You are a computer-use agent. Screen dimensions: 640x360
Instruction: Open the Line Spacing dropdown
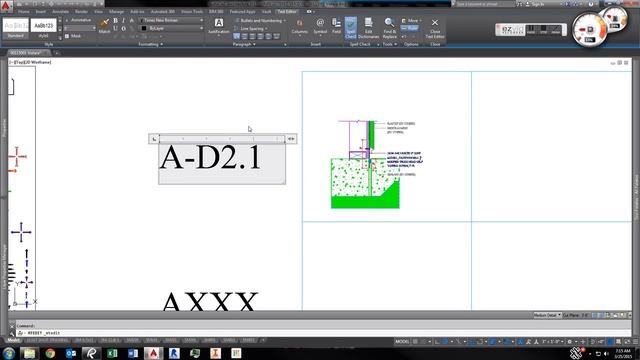tap(251, 29)
